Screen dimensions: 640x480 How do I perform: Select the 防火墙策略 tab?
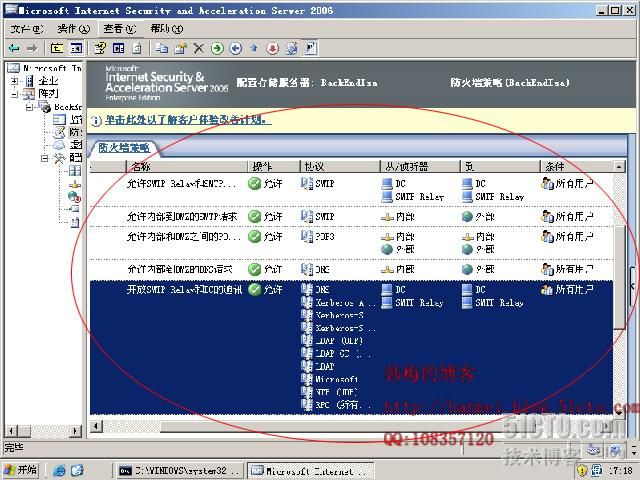click(x=124, y=148)
